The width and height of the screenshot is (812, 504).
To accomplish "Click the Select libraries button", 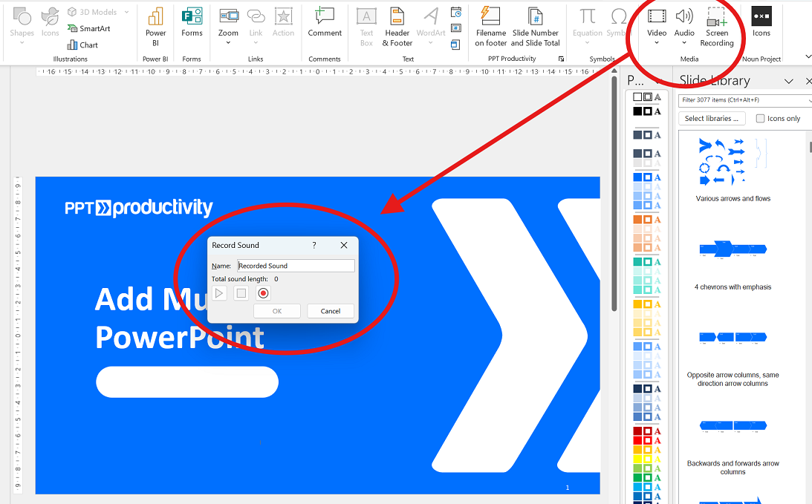I will pyautogui.click(x=712, y=119).
